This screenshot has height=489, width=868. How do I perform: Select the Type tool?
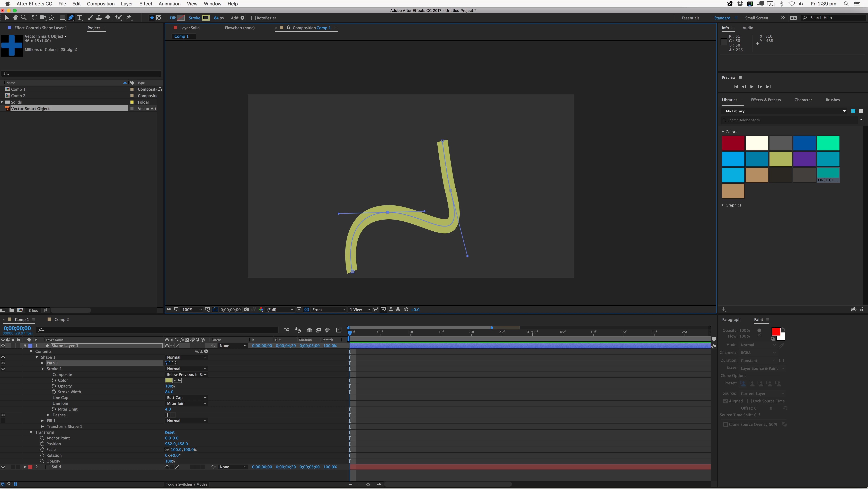(x=79, y=17)
